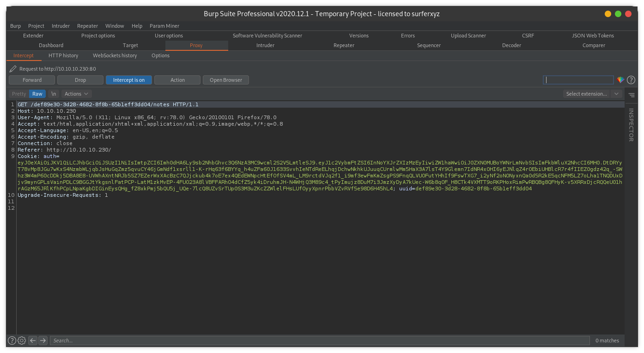The image size is (644, 353).
Task: Open the rainbow color highlight picker
Action: tap(620, 80)
